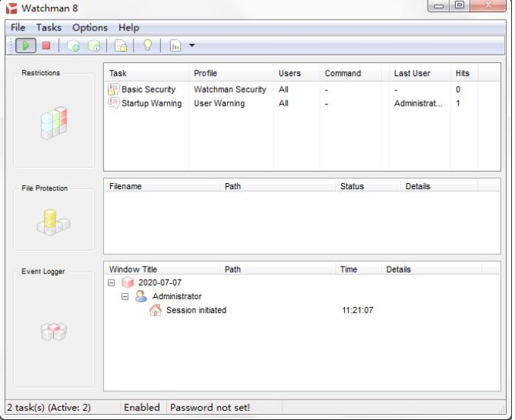Click the Basic Security task icon

pyautogui.click(x=114, y=90)
